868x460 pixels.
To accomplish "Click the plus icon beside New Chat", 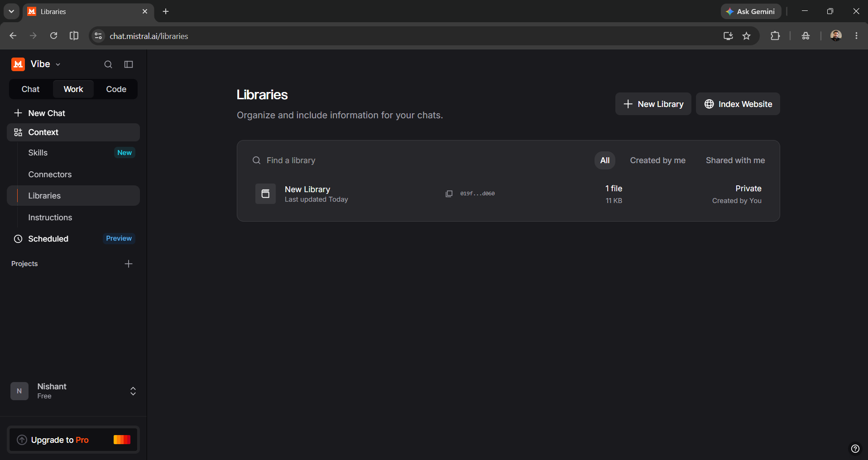I will pos(18,113).
